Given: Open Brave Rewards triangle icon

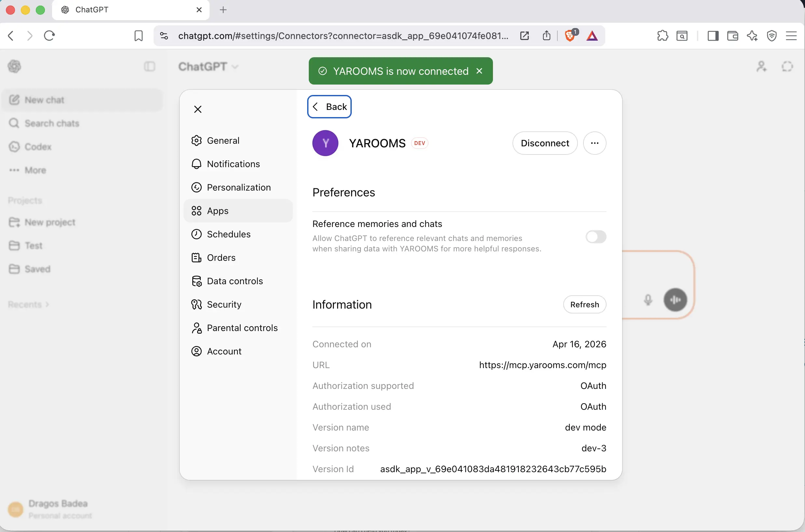Looking at the screenshot, I should tap(592, 36).
